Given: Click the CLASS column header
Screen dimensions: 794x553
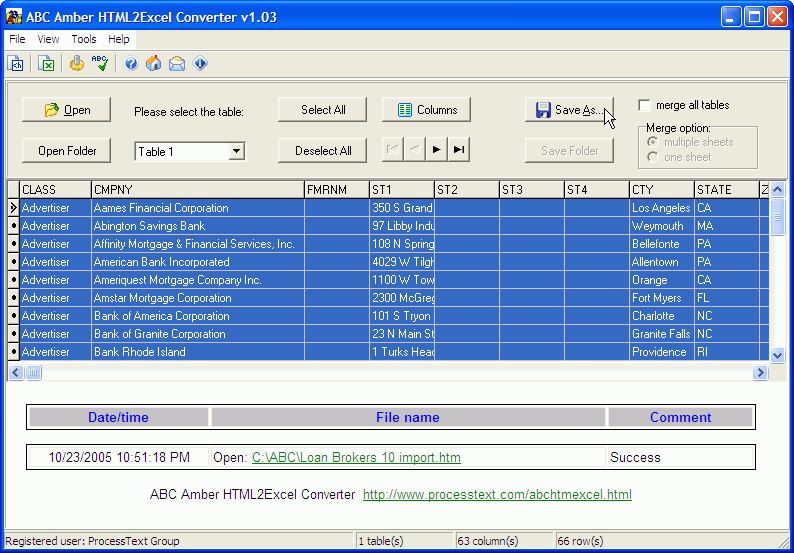Looking at the screenshot, I should click(55, 190).
